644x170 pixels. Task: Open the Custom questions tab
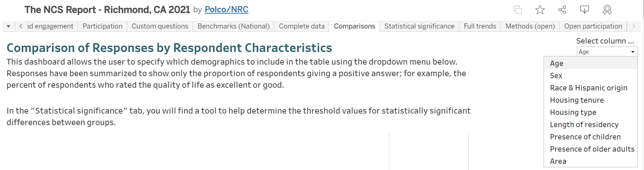tap(160, 26)
